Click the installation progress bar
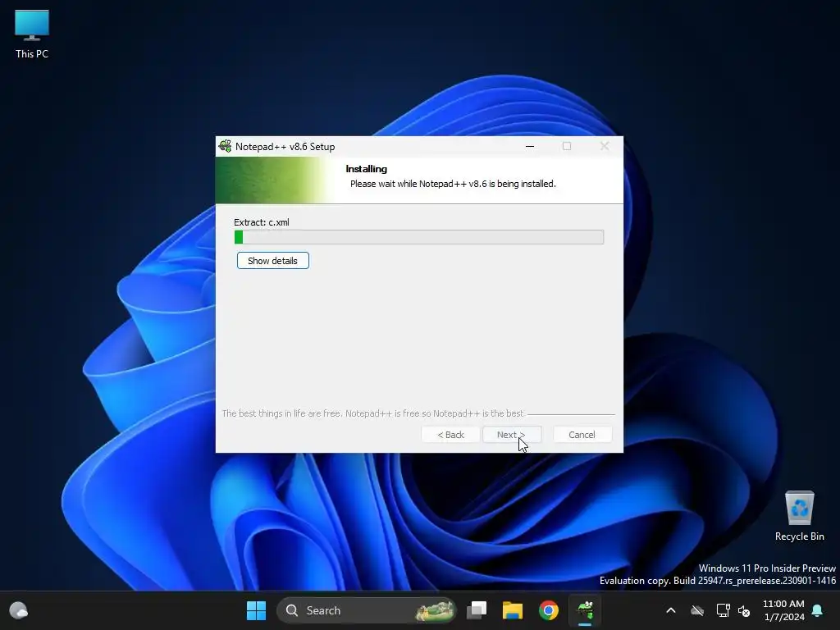The height and width of the screenshot is (630, 840). [419, 237]
